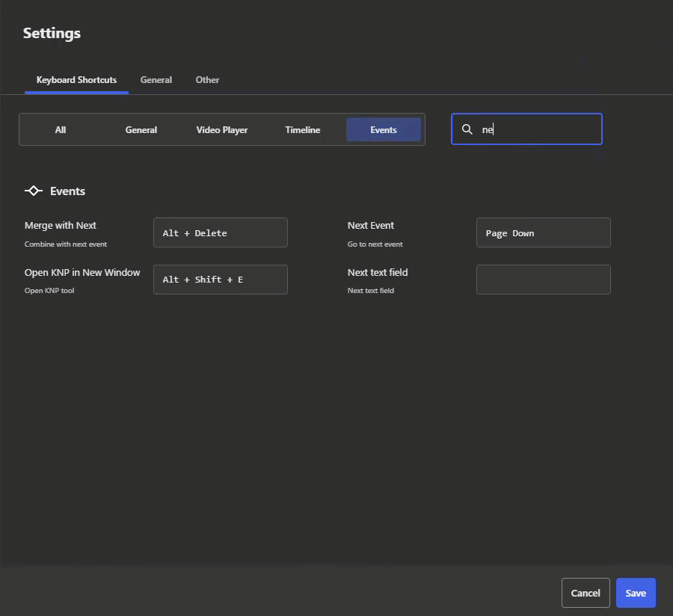Select the All shortcut category filter
Screen dimensions: 673x616
[x=61, y=130]
